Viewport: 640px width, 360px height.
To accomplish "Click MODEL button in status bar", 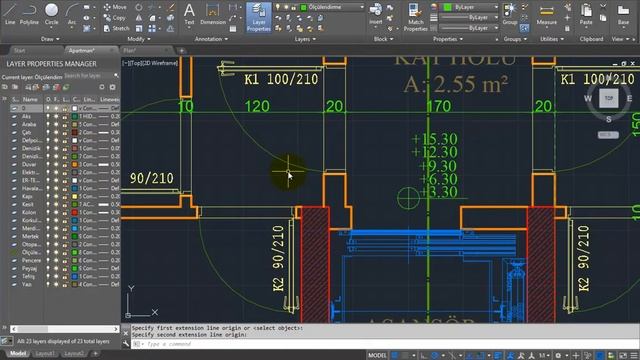I will (377, 356).
